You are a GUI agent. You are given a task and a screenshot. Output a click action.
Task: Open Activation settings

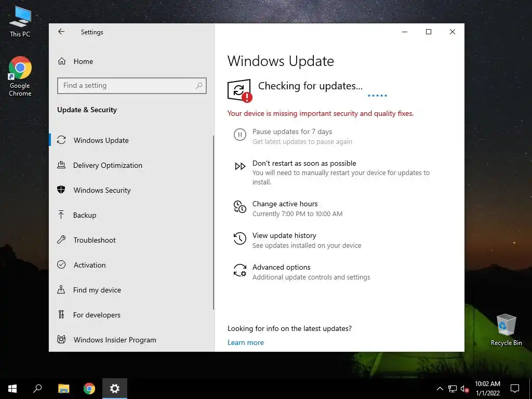click(89, 265)
